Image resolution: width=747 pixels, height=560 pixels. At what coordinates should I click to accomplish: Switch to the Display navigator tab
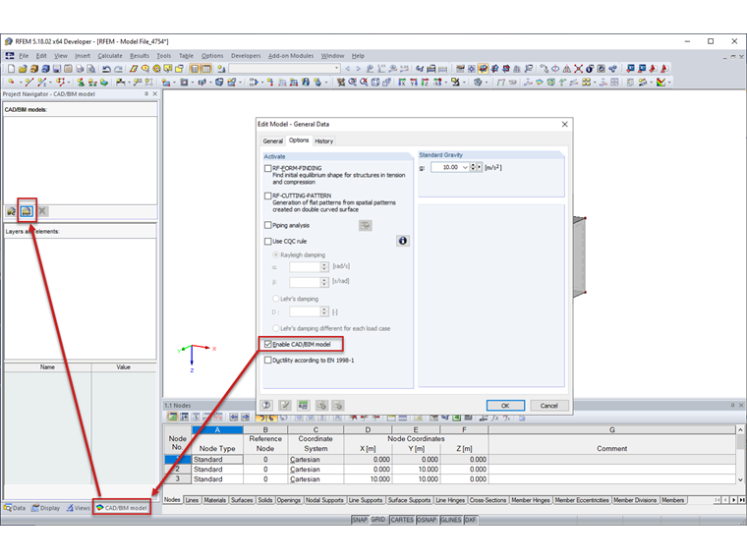tap(46, 508)
